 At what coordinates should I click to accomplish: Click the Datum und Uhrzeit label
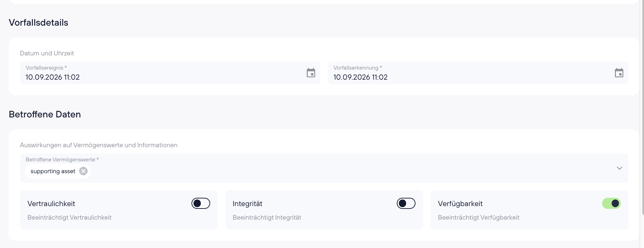[x=47, y=53]
